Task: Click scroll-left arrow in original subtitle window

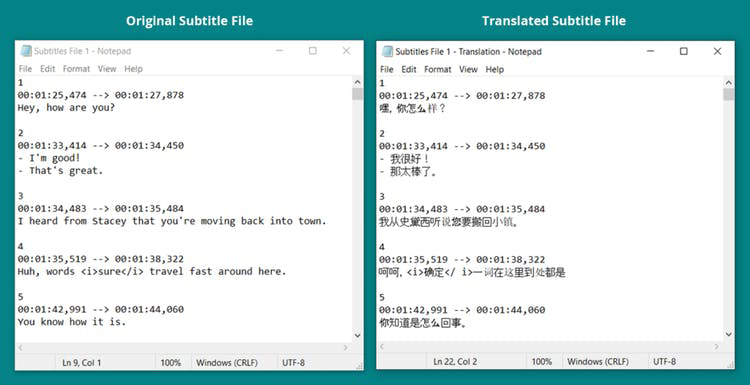Action: 20,347
